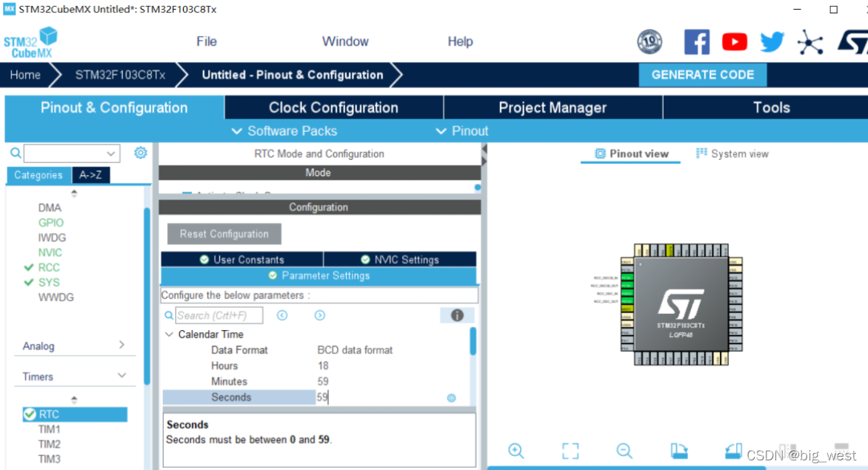
Task: Click the collapse arrow above DMA
Action: click(x=74, y=193)
